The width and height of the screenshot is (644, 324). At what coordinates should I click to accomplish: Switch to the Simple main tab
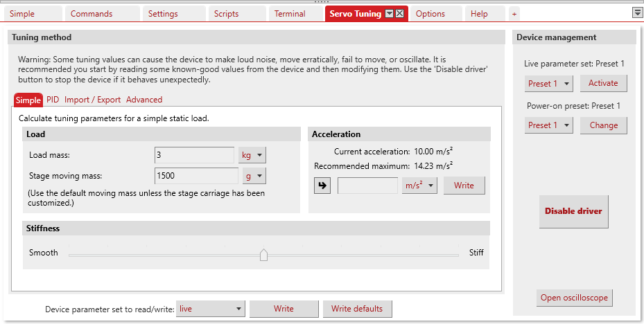pyautogui.click(x=33, y=14)
